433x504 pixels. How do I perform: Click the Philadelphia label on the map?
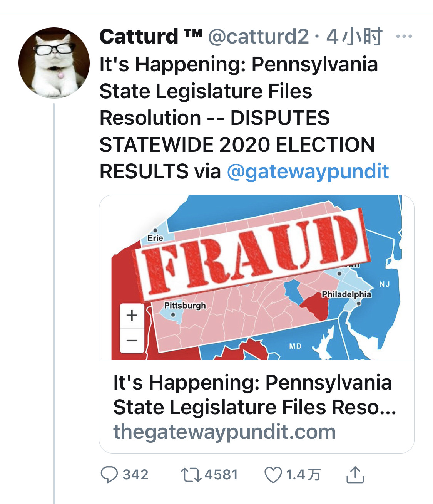pos(346,294)
